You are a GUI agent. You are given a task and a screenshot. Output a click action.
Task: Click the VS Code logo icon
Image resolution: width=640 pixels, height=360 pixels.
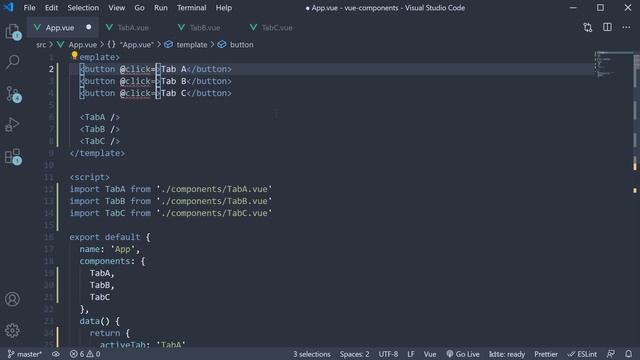9,7
